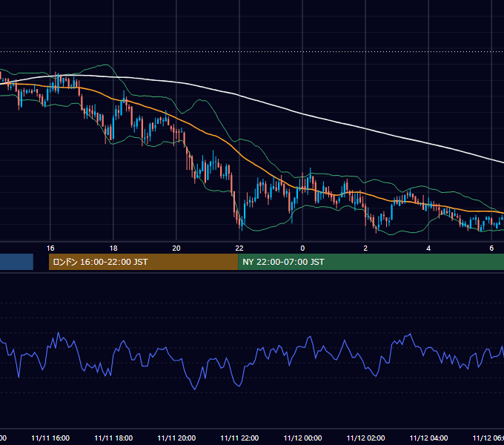Click the NY 22:00-07:00 JST session bar
This screenshot has height=445, width=504.
pyautogui.click(x=371, y=262)
